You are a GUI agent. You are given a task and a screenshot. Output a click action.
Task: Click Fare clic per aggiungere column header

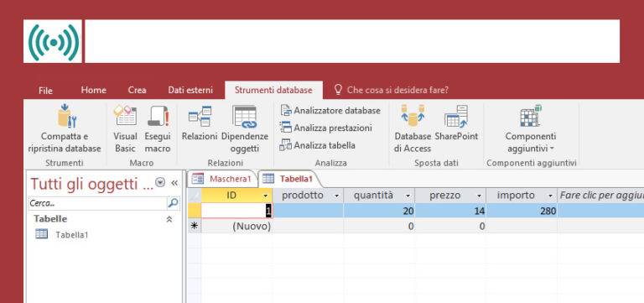click(600, 196)
